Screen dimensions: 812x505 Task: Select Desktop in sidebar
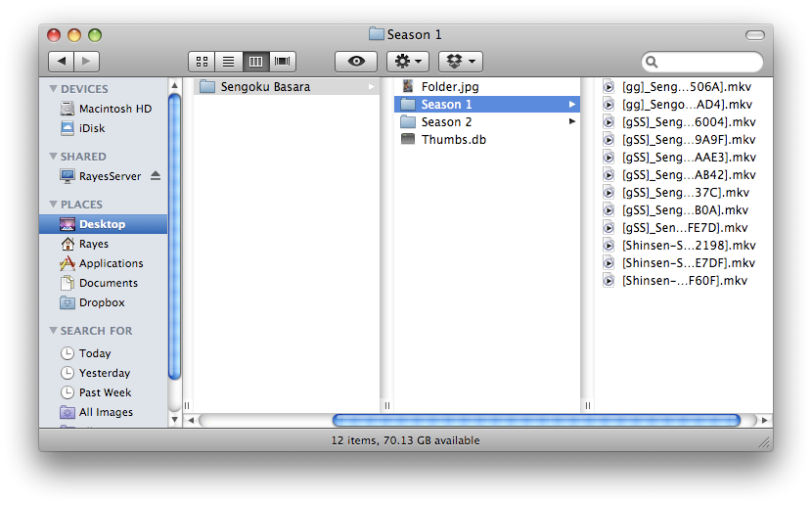pyautogui.click(x=103, y=224)
